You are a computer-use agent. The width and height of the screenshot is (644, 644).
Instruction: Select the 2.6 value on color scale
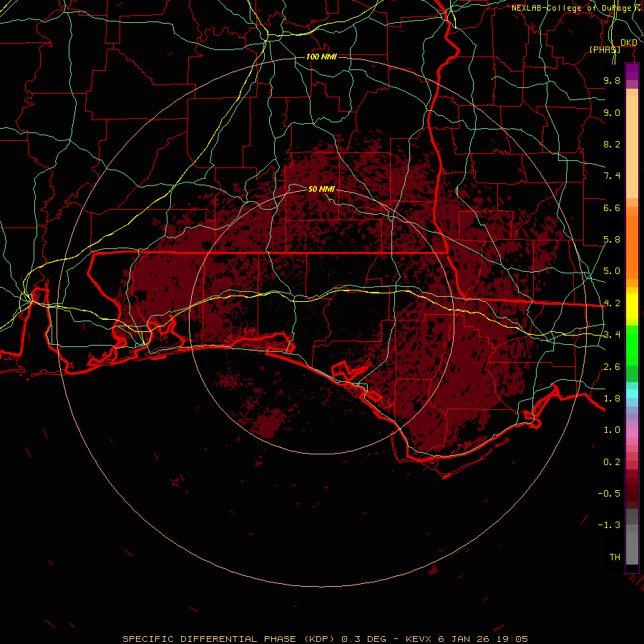612,367
